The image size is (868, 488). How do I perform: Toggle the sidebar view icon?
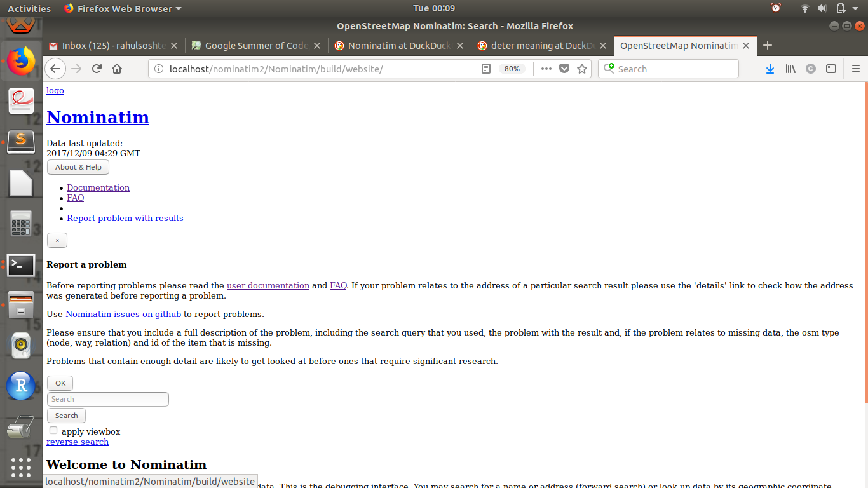(831, 69)
